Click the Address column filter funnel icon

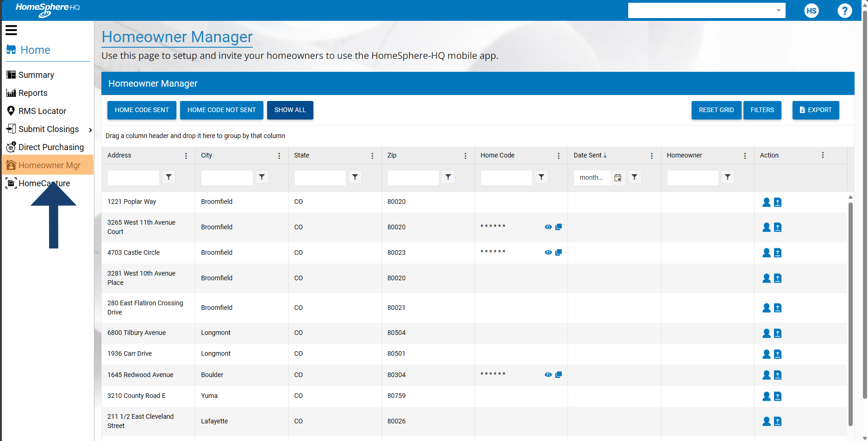[169, 177]
